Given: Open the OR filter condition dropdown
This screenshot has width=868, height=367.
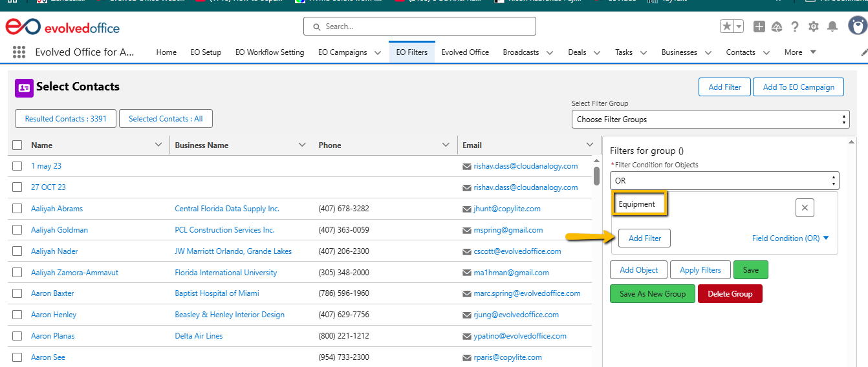Looking at the screenshot, I should click(x=724, y=181).
